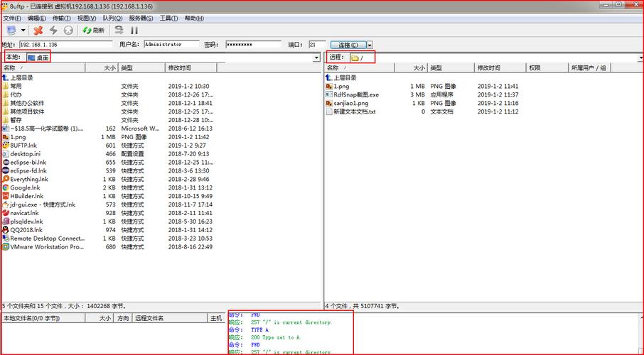Click the round cancel-operation toolbar icon

pos(68,31)
